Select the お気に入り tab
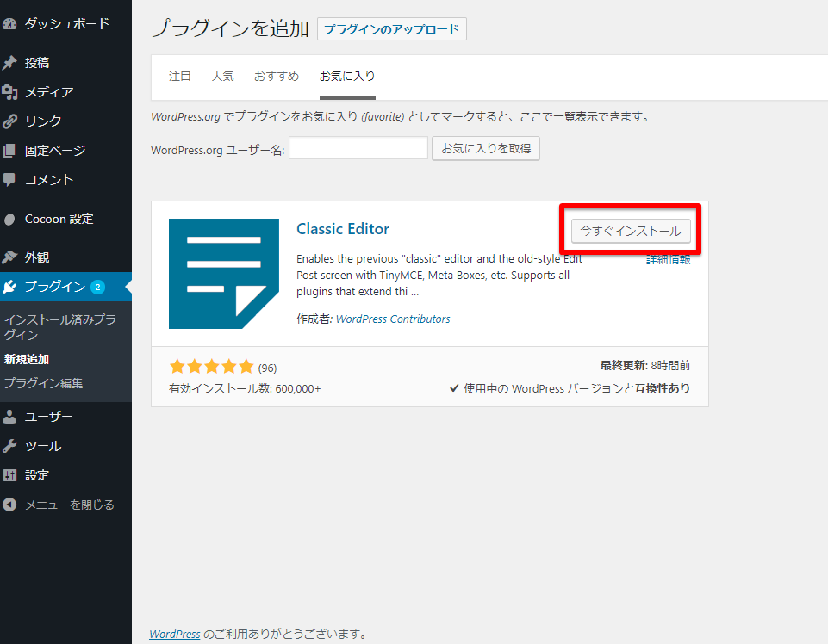 (347, 77)
